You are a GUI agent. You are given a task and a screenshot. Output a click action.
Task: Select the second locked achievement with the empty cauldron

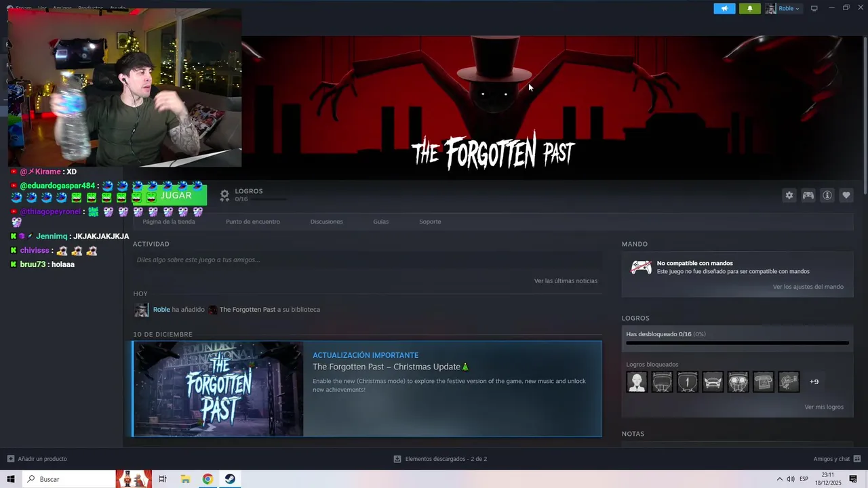point(662,382)
